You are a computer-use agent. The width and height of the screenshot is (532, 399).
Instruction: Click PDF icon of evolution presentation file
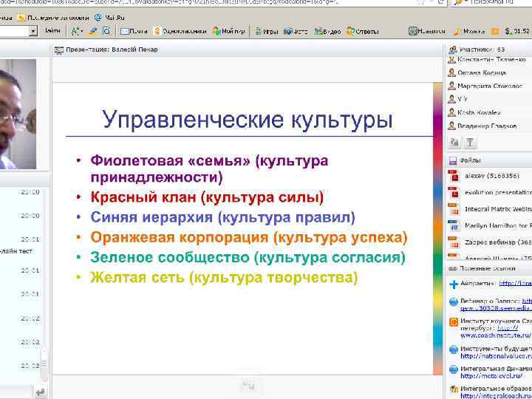454,193
